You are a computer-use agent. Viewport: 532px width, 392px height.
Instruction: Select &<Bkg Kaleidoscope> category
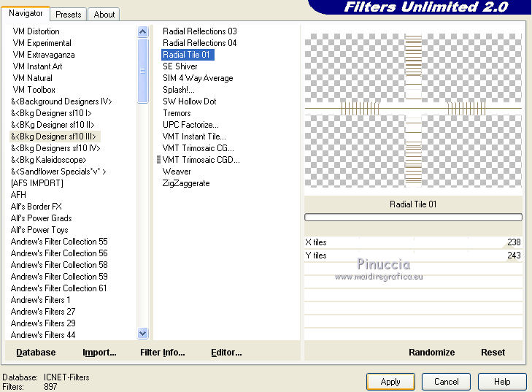pyautogui.click(x=48, y=160)
